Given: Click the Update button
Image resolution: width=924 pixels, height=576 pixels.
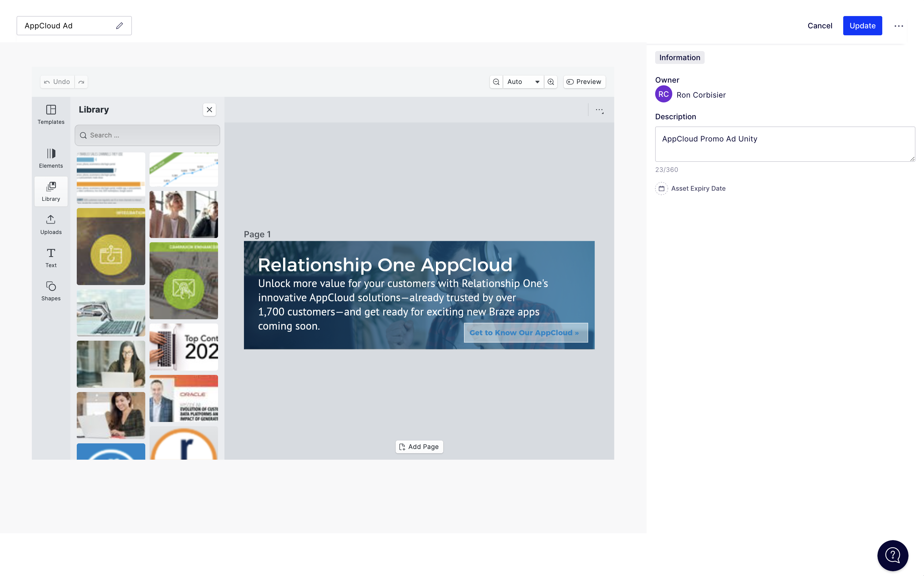Looking at the screenshot, I should (x=862, y=25).
